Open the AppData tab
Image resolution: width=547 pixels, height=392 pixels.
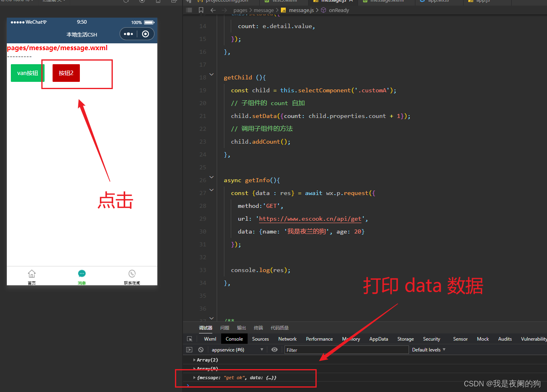(379, 339)
